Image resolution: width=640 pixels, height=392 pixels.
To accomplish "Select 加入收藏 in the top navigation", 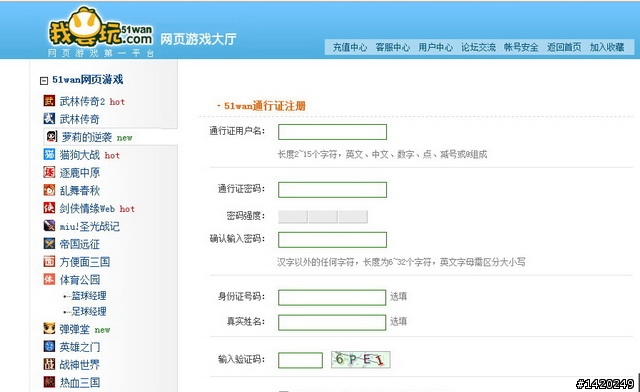I will 607,47.
